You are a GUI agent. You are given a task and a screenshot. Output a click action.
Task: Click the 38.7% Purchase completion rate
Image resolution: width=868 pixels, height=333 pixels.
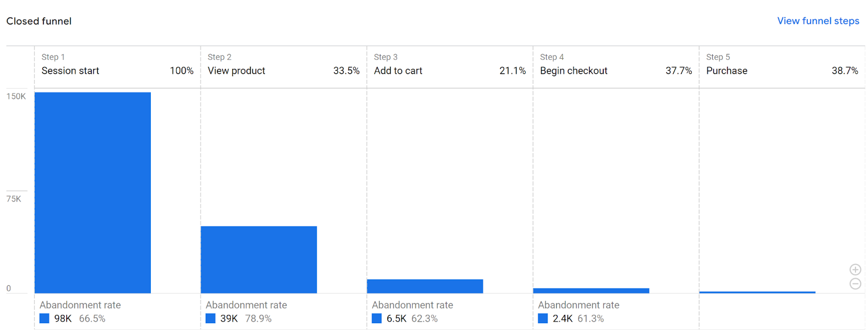pos(845,71)
